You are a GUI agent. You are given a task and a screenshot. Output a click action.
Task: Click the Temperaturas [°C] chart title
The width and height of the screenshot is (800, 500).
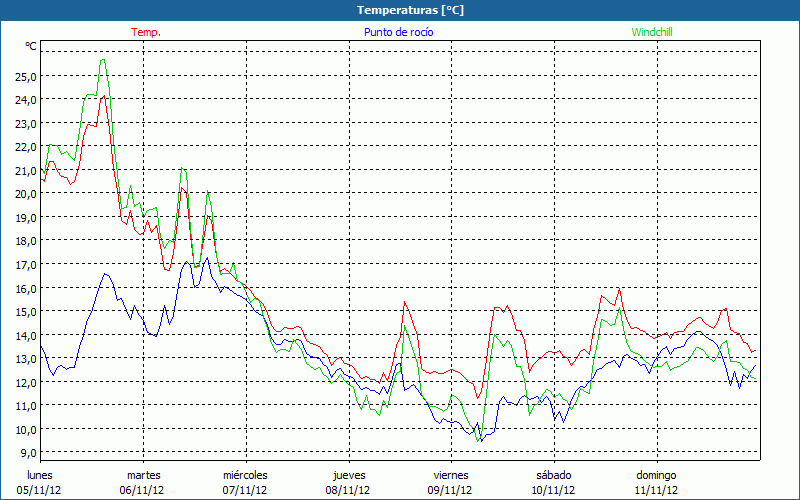click(410, 10)
